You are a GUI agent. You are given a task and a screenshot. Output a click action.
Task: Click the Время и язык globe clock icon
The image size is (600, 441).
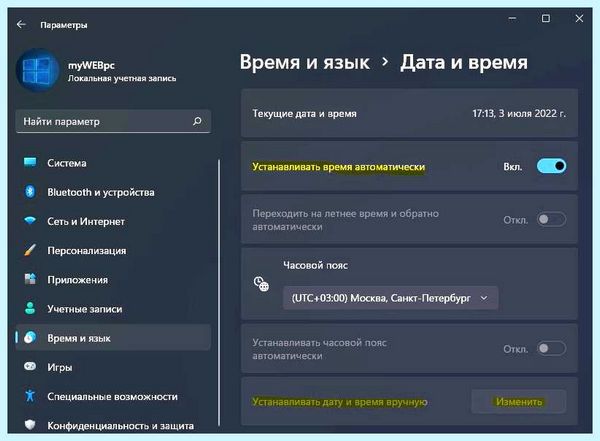point(30,337)
